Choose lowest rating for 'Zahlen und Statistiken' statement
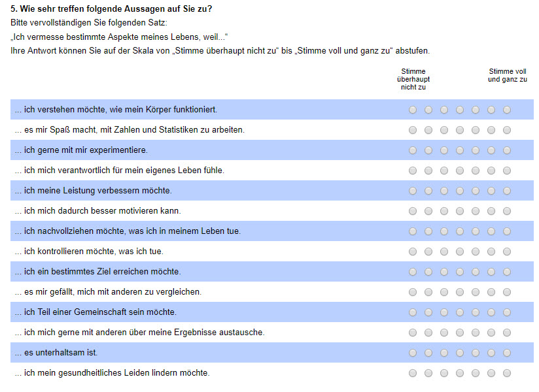The width and height of the screenshot is (539, 392). point(413,130)
